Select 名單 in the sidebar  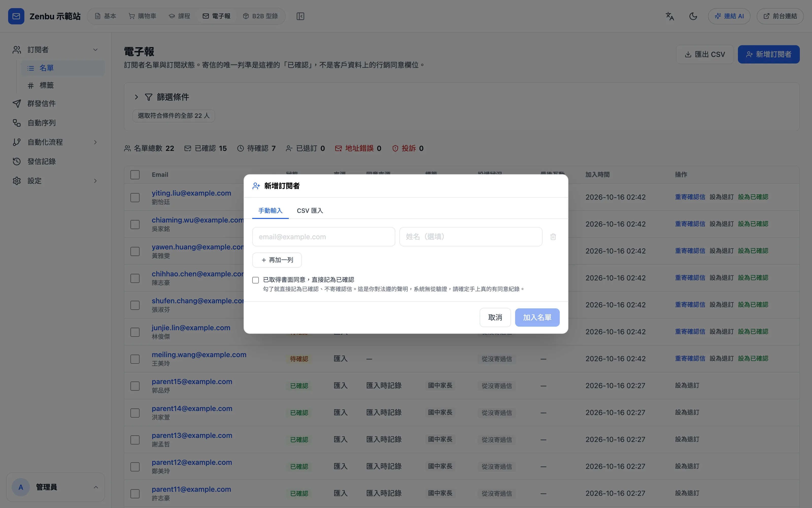point(63,68)
